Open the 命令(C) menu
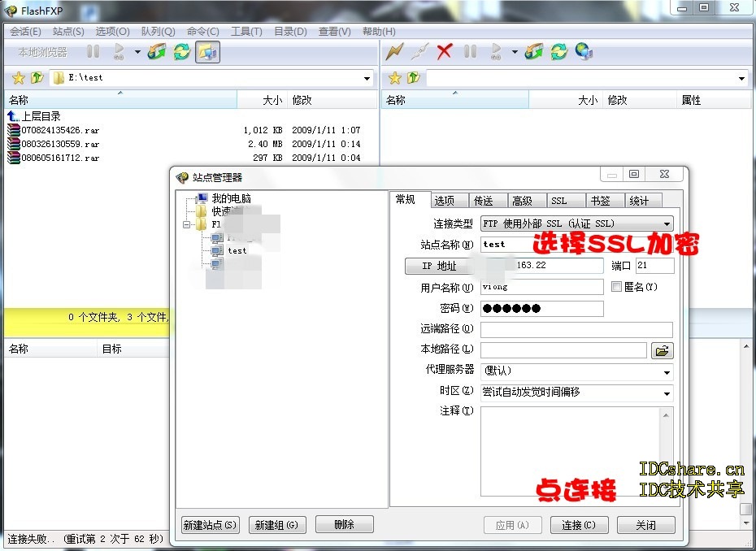Viewport: 756px width, 551px height. click(x=202, y=32)
